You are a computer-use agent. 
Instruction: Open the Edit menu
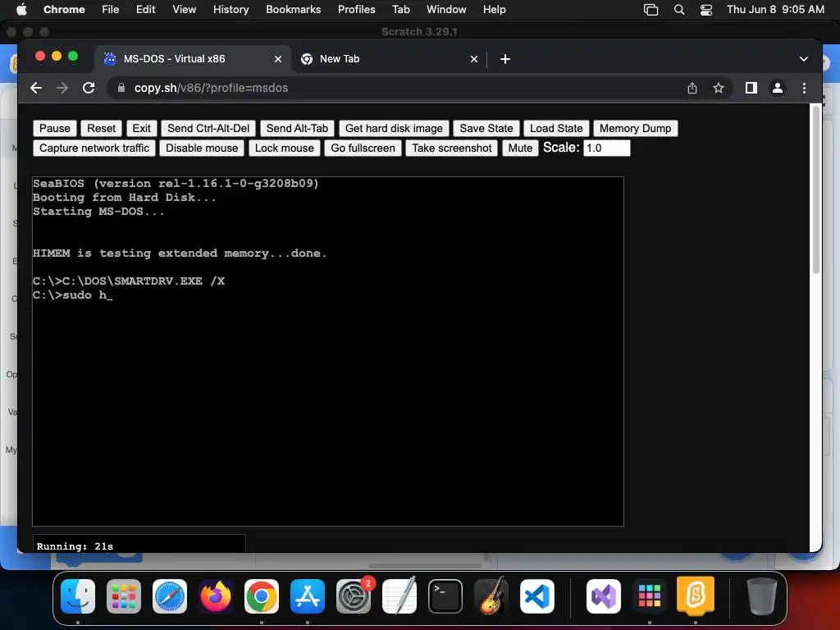146,10
